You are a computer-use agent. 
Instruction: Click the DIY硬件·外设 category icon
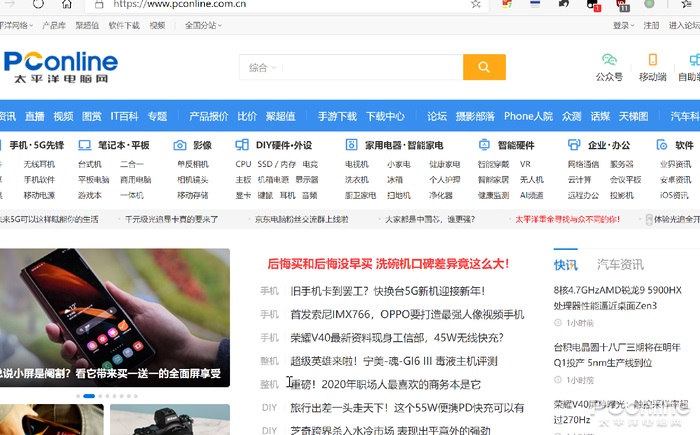(x=242, y=145)
